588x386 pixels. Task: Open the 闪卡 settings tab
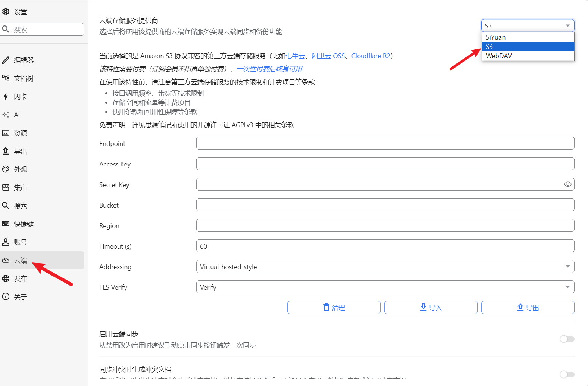point(42,97)
